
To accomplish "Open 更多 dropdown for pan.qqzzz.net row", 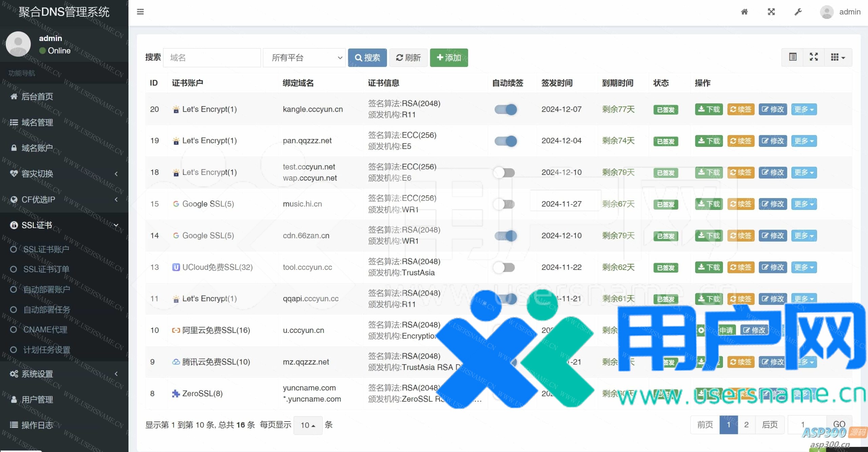I will pyautogui.click(x=804, y=141).
